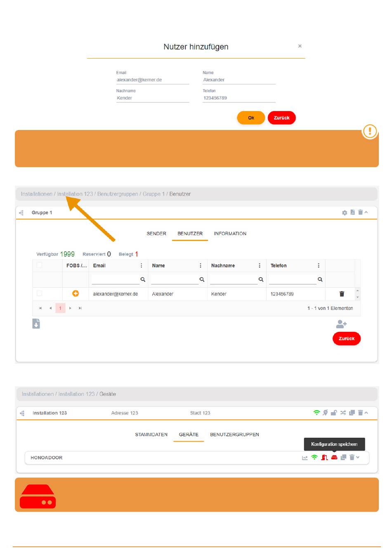Open the Installation 123 breadcrumb in Geräte view
The image size is (392, 560).
point(76,394)
